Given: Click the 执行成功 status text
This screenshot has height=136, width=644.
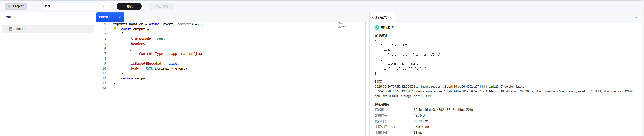Looking at the screenshot, I should [x=387, y=28].
